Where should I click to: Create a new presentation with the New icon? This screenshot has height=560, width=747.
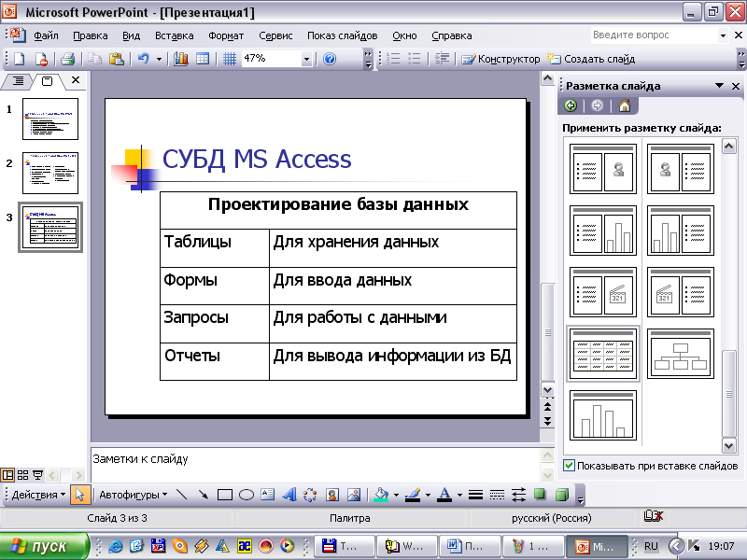point(19,59)
